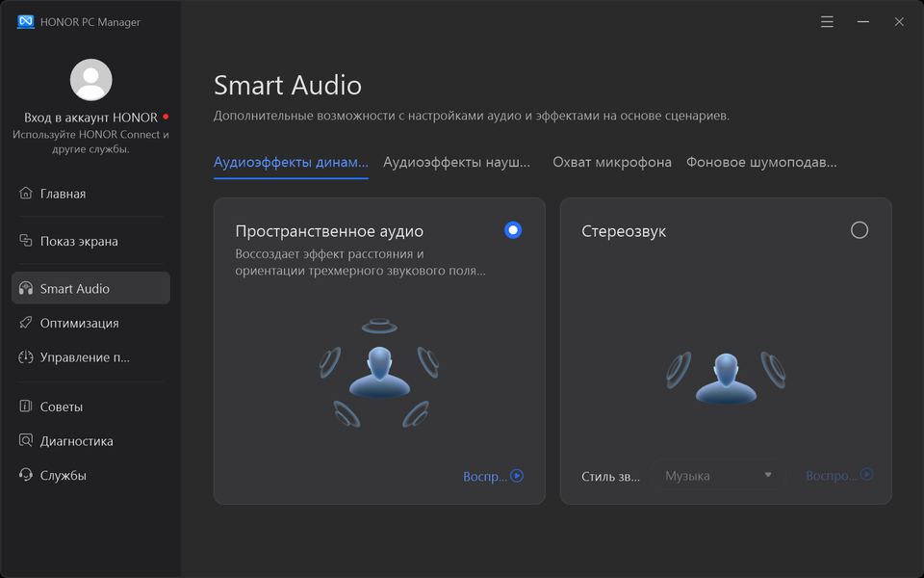This screenshot has width=924, height=578.
Task: Click the play circle icon in spatial audio card
Action: pos(517,475)
